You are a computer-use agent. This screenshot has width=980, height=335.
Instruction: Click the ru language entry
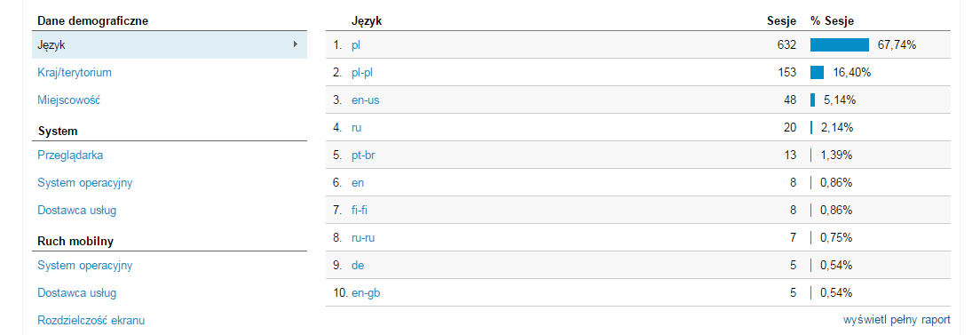356,128
